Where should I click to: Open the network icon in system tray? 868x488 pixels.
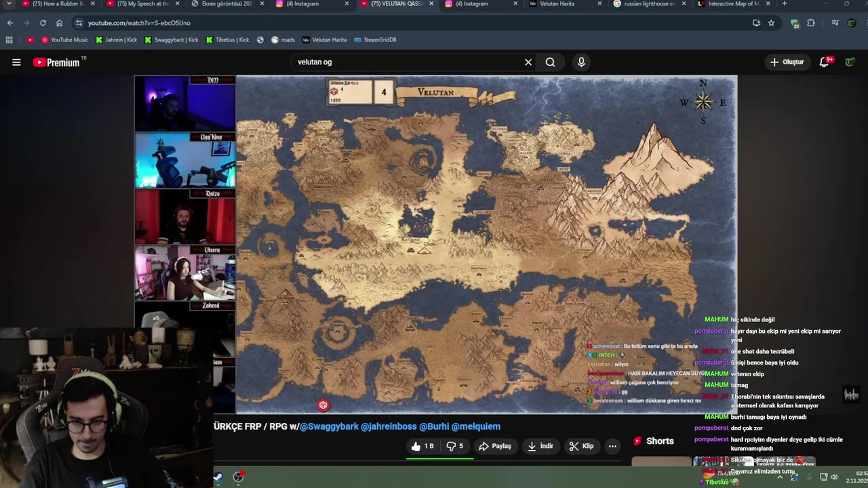click(823, 477)
